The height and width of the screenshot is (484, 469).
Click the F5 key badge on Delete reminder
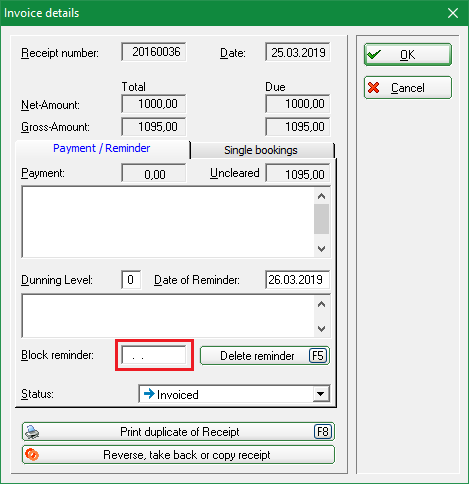click(318, 356)
